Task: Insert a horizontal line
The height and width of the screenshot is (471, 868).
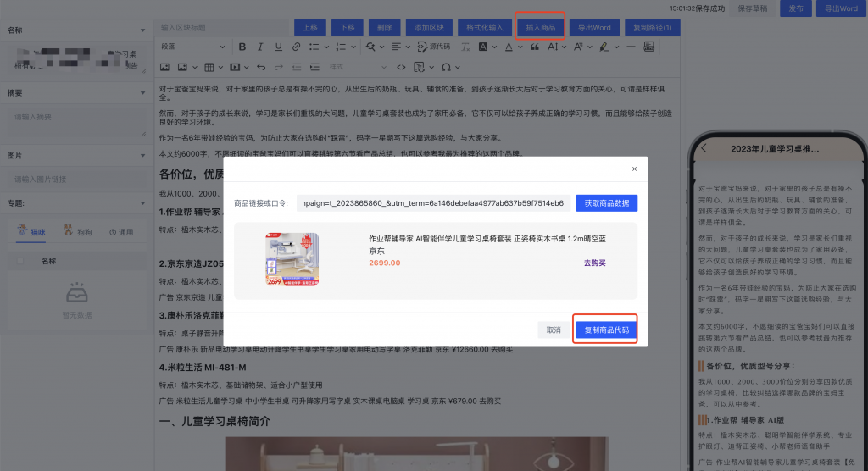Action: point(631,47)
